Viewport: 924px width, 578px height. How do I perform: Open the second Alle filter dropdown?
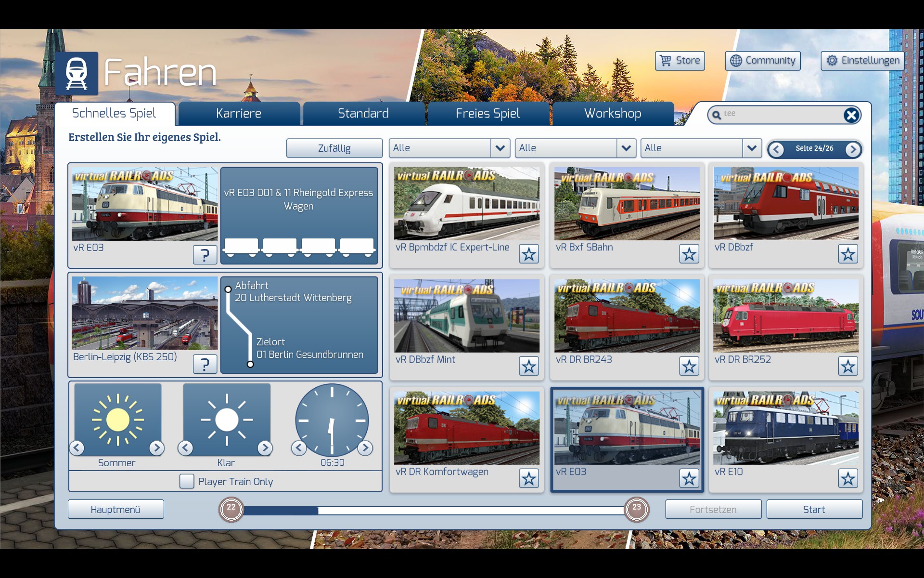coord(626,148)
